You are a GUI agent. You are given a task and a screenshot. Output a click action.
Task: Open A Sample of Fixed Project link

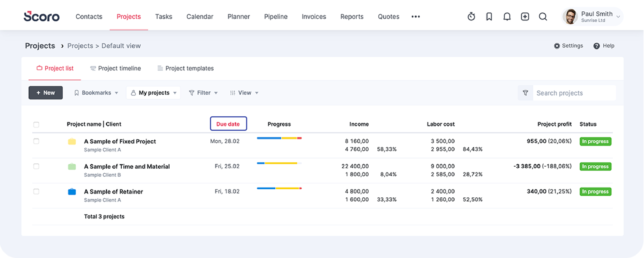[x=120, y=141]
